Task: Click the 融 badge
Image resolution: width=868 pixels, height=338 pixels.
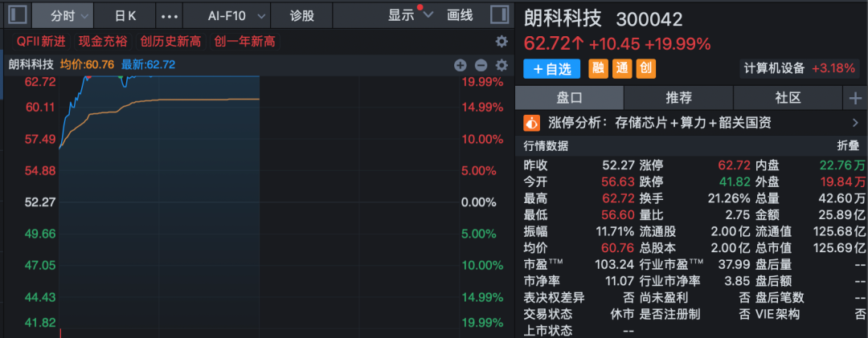Action: pyautogui.click(x=597, y=68)
